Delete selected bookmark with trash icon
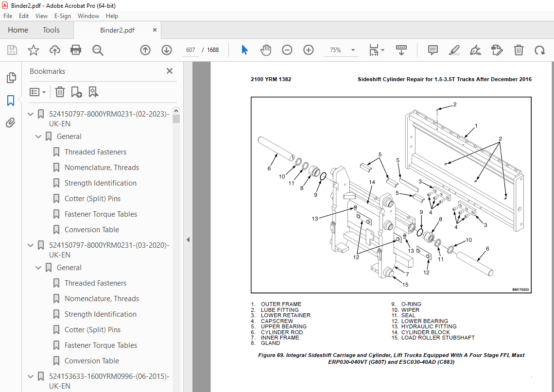554x392 pixels. point(60,92)
